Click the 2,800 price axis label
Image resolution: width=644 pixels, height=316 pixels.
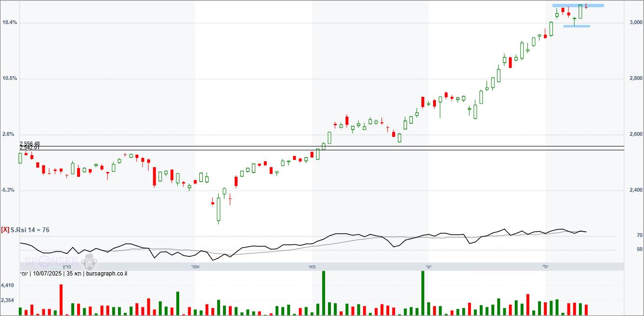point(636,79)
